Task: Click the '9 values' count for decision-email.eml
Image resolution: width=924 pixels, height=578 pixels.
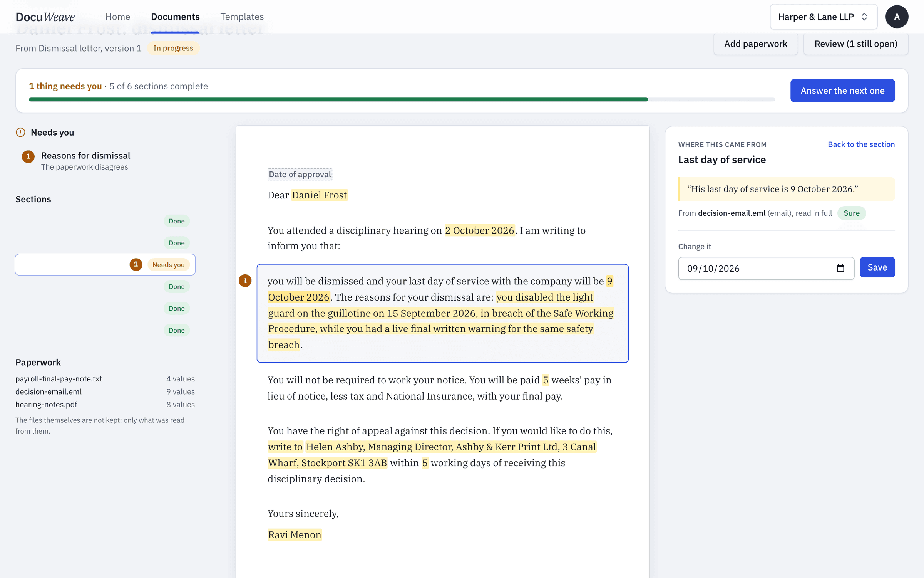Action: tap(181, 391)
